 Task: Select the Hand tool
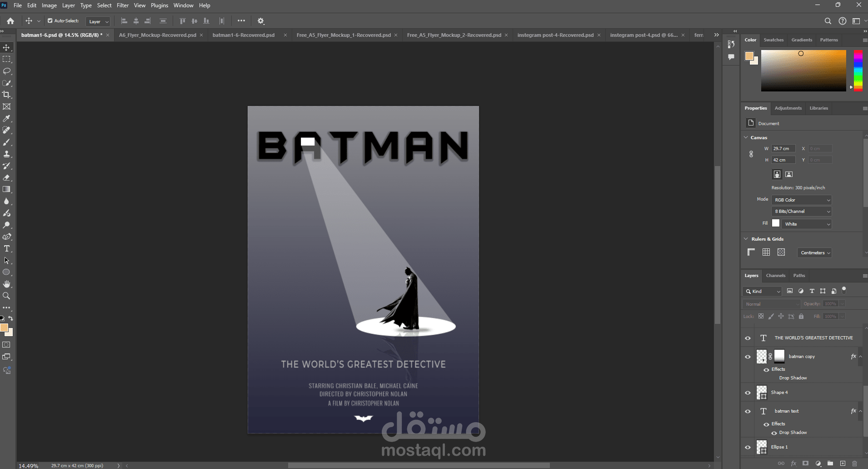pos(7,284)
